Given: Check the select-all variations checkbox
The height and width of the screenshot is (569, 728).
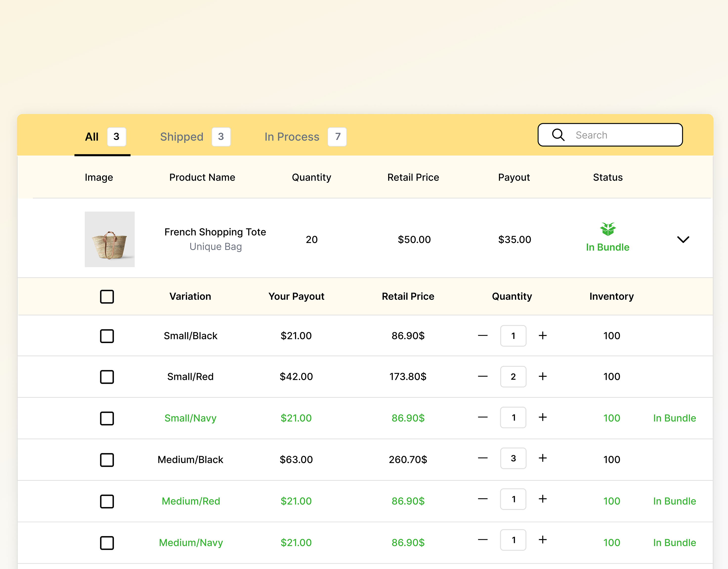Looking at the screenshot, I should [x=107, y=297].
